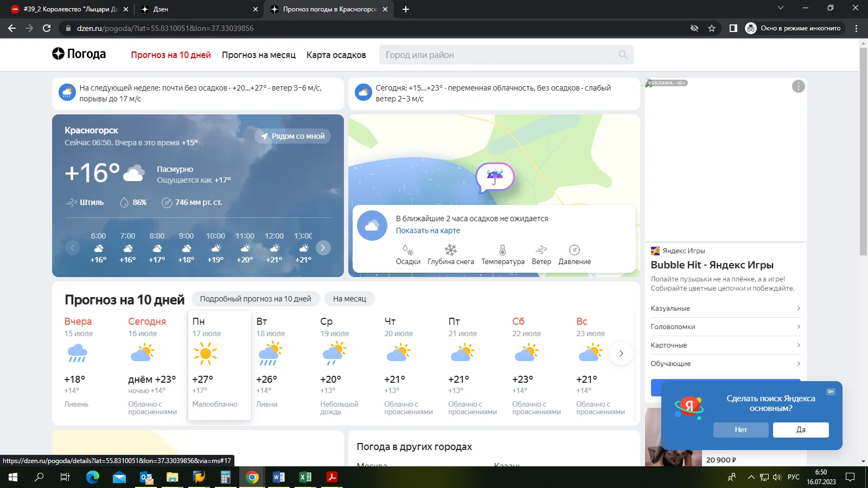Click the Precipitation (Осадки) map layer icon
The width and height of the screenshot is (868, 488).
click(408, 251)
